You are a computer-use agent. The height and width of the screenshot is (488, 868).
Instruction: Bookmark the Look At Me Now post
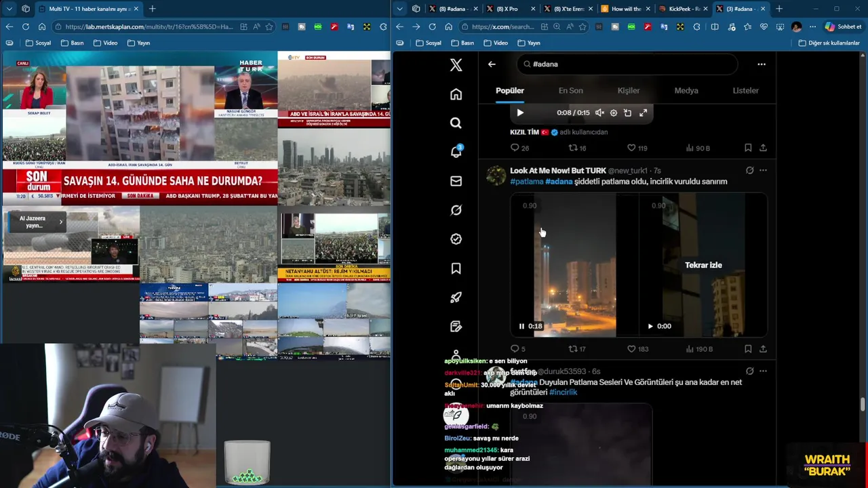click(748, 349)
